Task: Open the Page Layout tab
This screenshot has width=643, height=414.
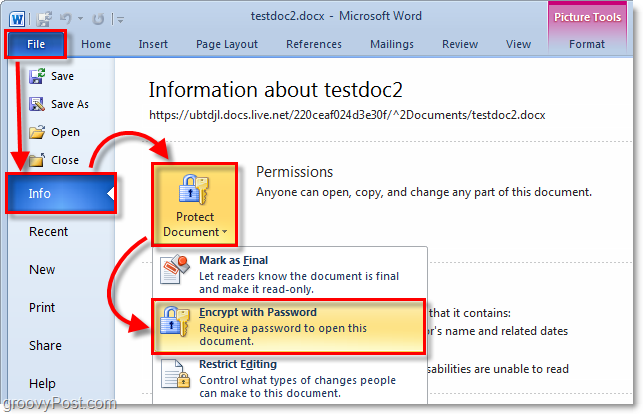Action: pyautogui.click(x=227, y=44)
